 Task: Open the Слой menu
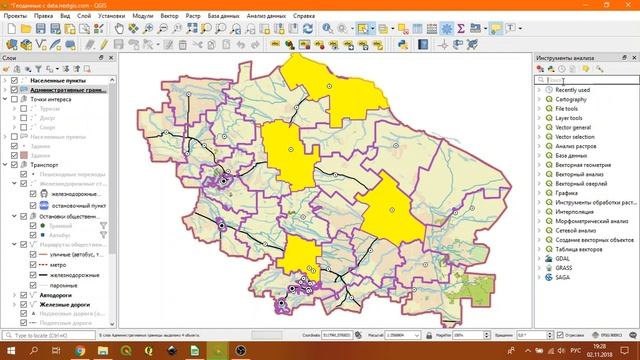(x=84, y=16)
